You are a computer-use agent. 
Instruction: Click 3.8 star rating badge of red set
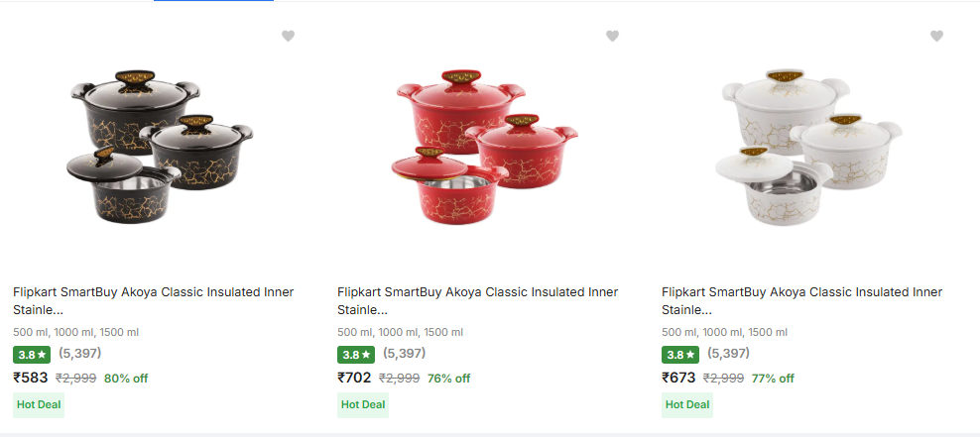click(355, 354)
